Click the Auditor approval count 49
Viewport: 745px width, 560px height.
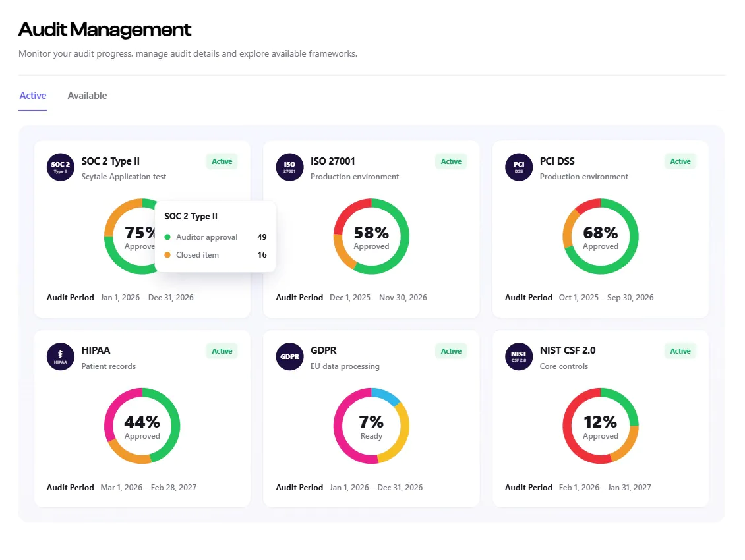pos(262,237)
